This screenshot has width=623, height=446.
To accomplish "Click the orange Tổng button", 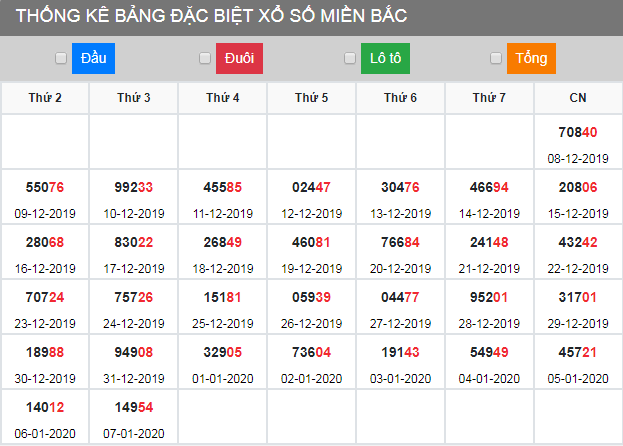I will pos(531,59).
